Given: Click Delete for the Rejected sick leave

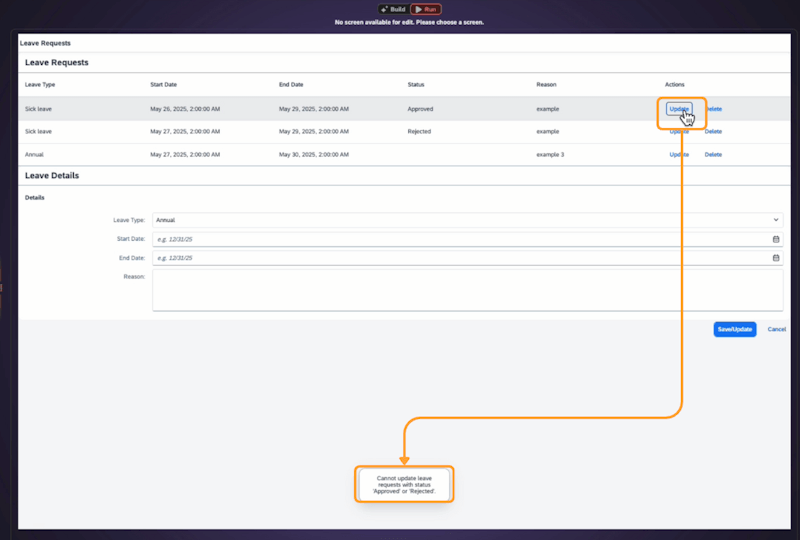Looking at the screenshot, I should 713,131.
